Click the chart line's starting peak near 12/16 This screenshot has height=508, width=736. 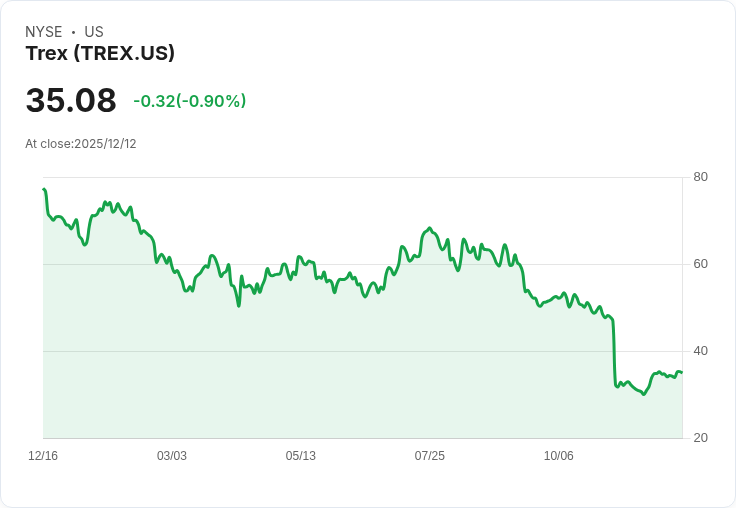pos(44,189)
